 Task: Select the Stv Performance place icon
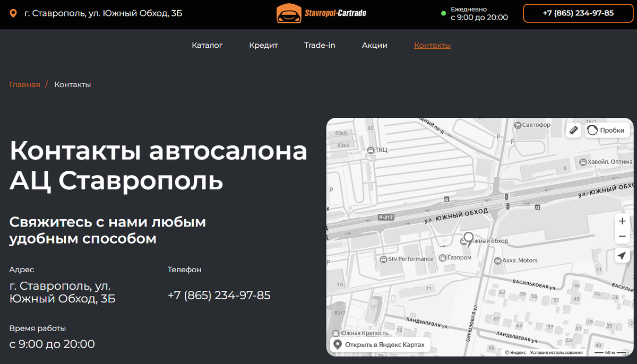[x=384, y=259]
